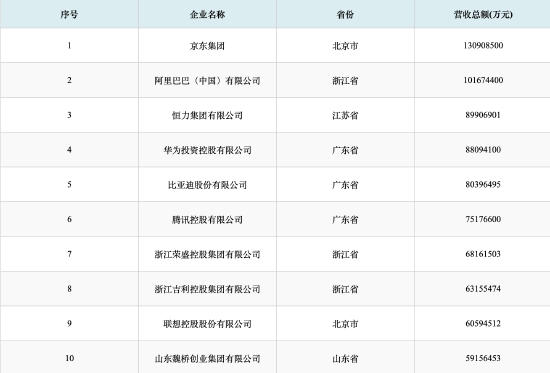This screenshot has width=550, height=373.
Task: Click 浙江省 in 浙江吉利控股 row
Action: [345, 289]
